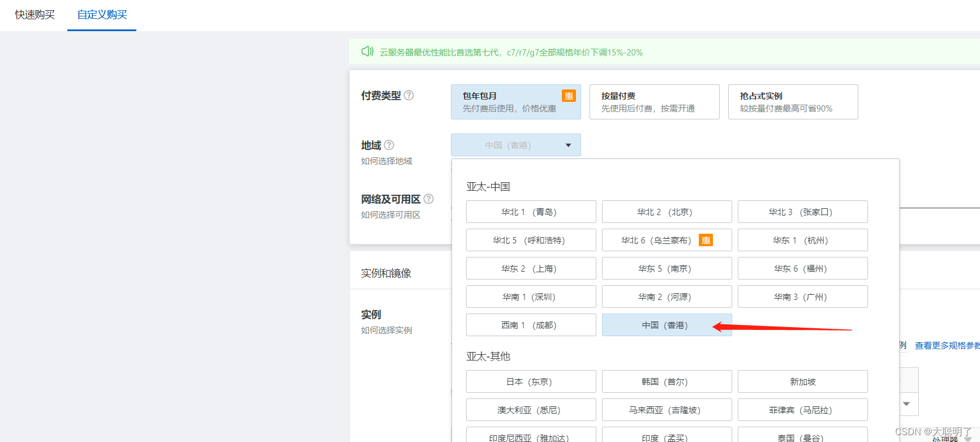Choose the 抢占式实例 payment type
The width and height of the screenshot is (980, 442).
tap(793, 102)
